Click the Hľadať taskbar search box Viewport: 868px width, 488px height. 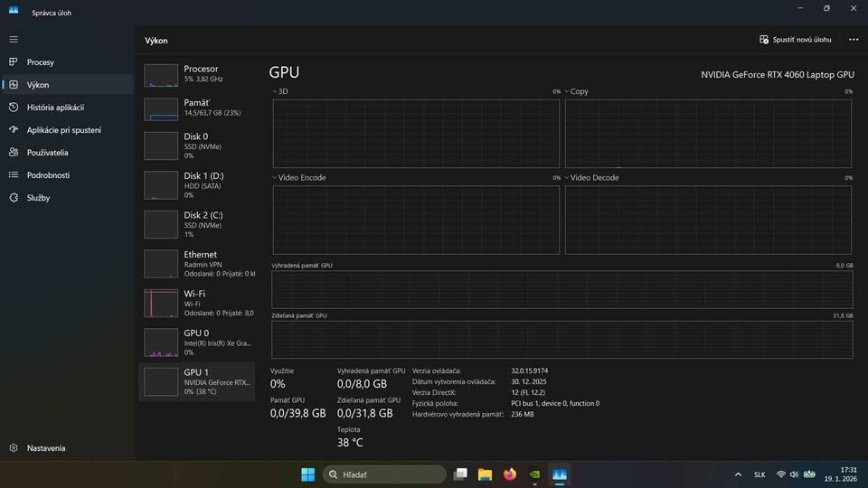pos(384,474)
